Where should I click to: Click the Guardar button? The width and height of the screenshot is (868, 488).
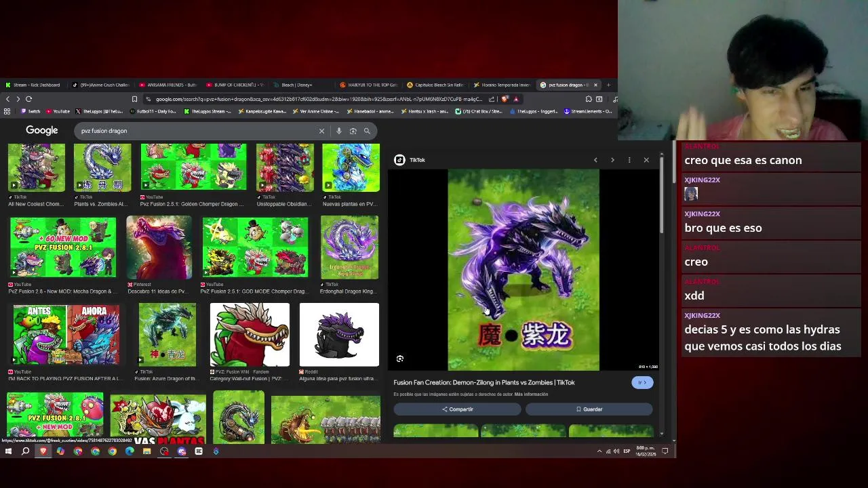coord(589,409)
